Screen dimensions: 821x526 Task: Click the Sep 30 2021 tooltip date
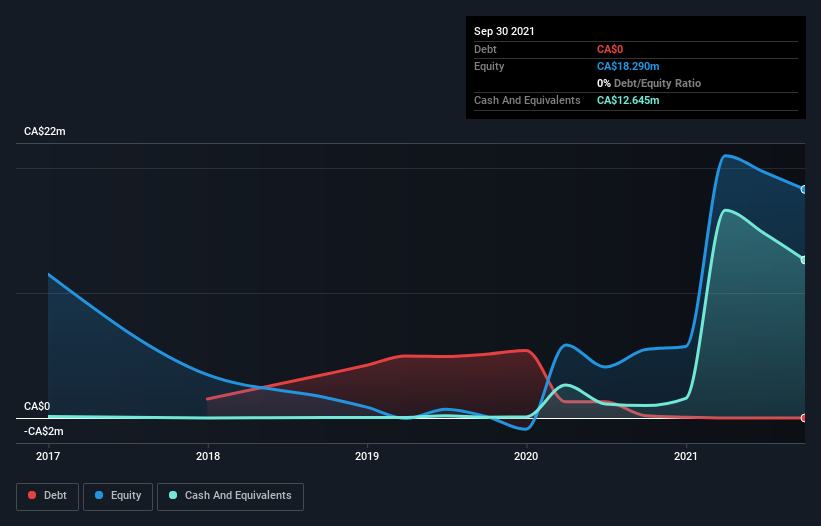pos(504,31)
